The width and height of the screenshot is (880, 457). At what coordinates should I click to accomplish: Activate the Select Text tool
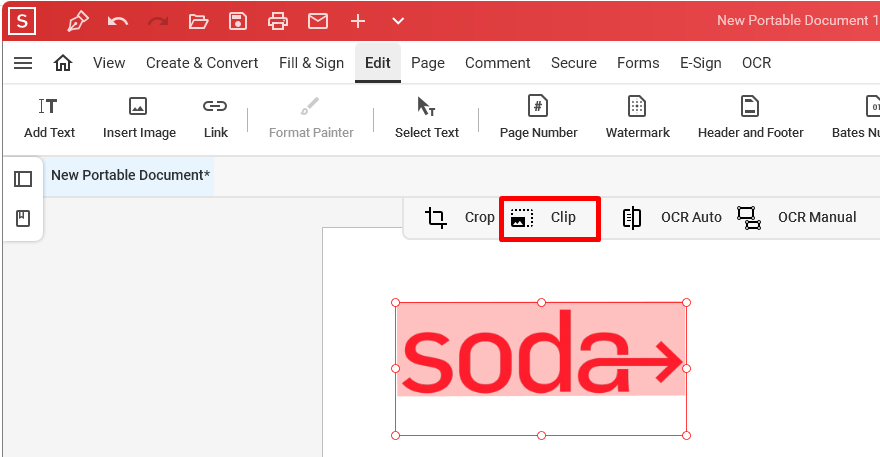427,118
